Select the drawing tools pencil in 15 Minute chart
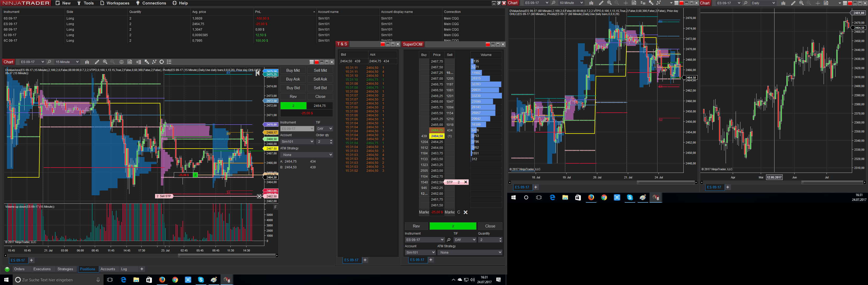The image size is (868, 285). point(97,62)
